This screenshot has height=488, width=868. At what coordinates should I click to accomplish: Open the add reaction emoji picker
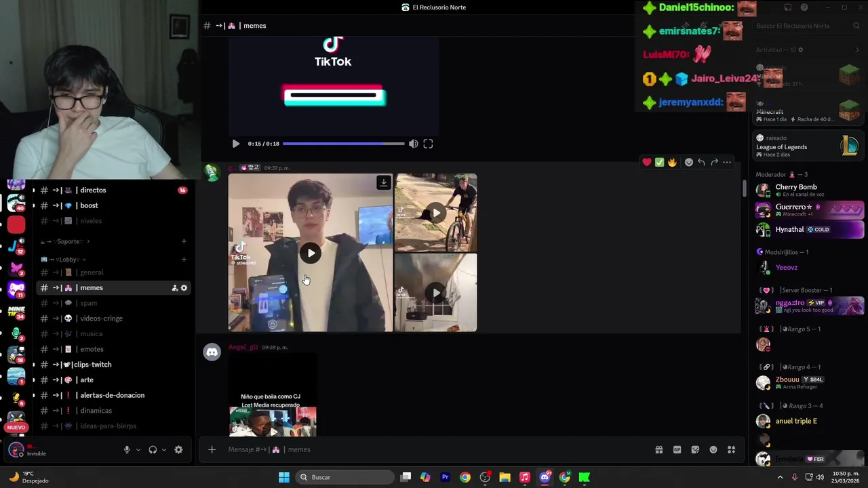pos(689,162)
